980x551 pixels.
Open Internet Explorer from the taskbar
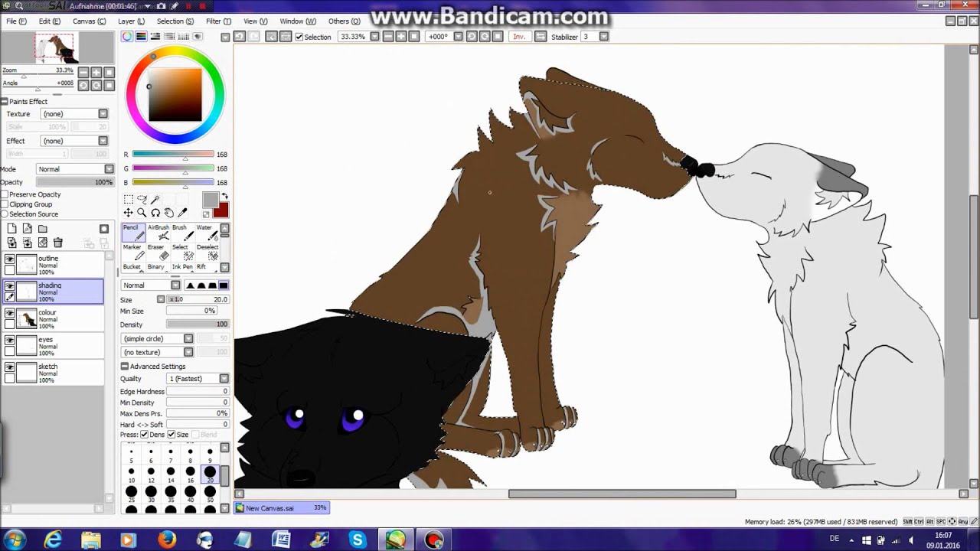tap(53, 540)
